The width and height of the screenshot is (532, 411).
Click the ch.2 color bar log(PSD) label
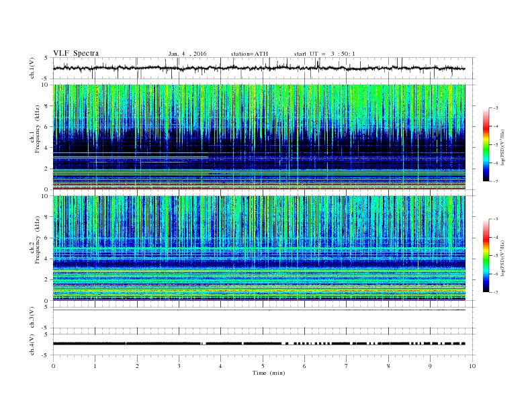pos(503,258)
